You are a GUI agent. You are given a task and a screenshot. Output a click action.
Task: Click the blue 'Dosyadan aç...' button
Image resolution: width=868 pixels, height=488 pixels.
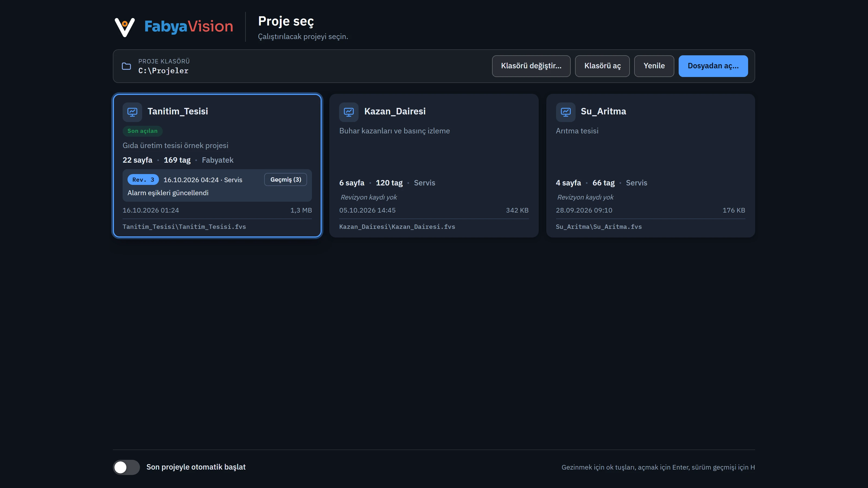click(713, 66)
